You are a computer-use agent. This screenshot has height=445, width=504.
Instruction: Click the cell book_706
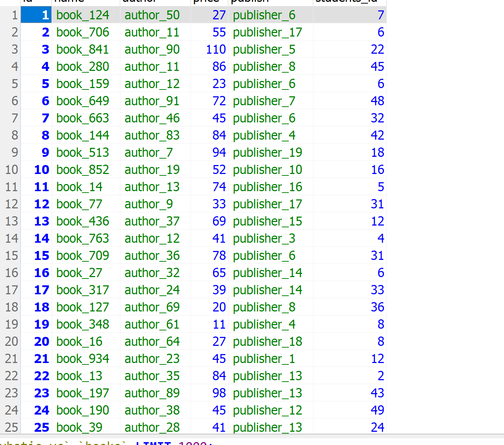[x=86, y=32]
